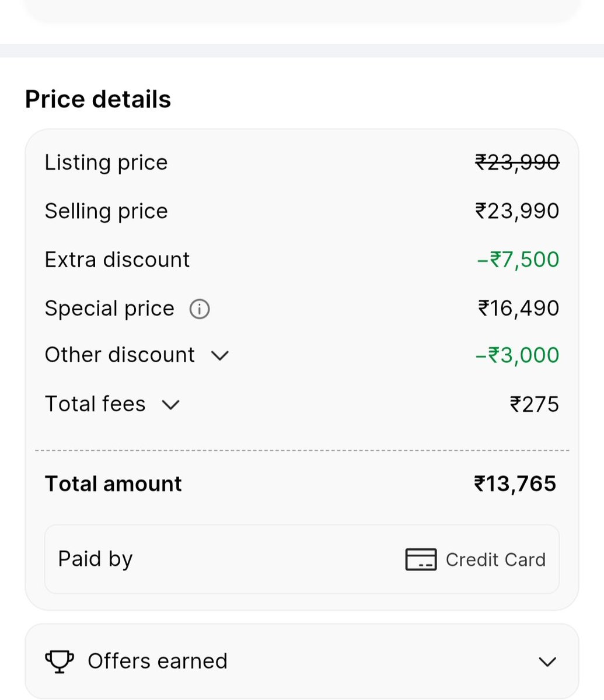The image size is (604, 700).
Task: Tap the Credit Card text
Action: (x=495, y=559)
